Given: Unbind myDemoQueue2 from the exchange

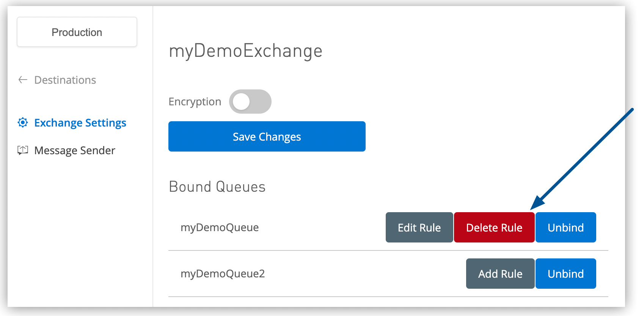Looking at the screenshot, I should 565,274.
